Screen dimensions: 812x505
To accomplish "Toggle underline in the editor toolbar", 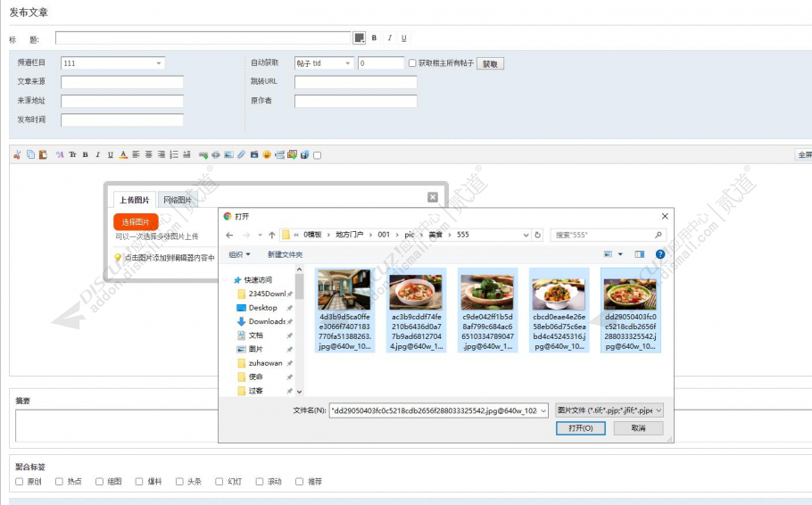I will [x=111, y=154].
